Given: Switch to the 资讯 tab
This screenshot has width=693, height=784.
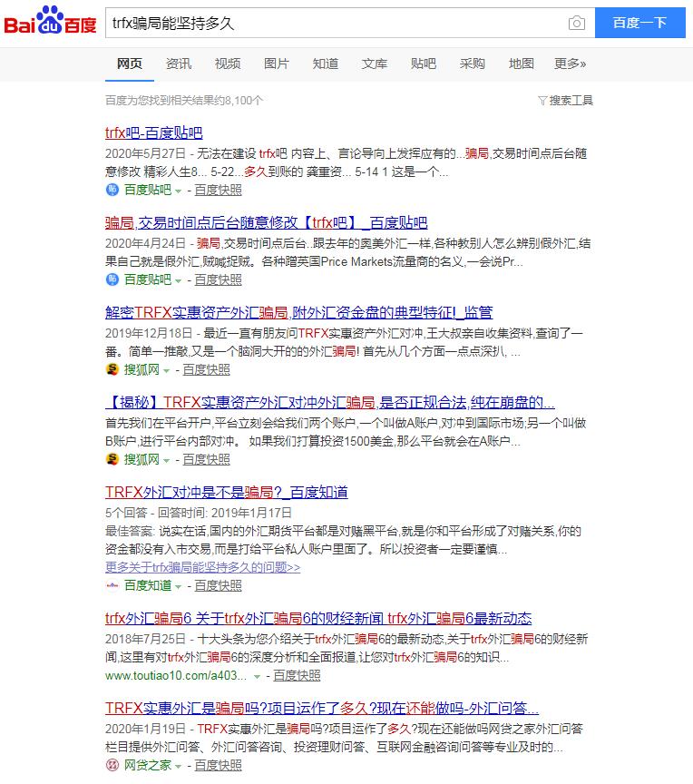Looking at the screenshot, I should pyautogui.click(x=179, y=64).
